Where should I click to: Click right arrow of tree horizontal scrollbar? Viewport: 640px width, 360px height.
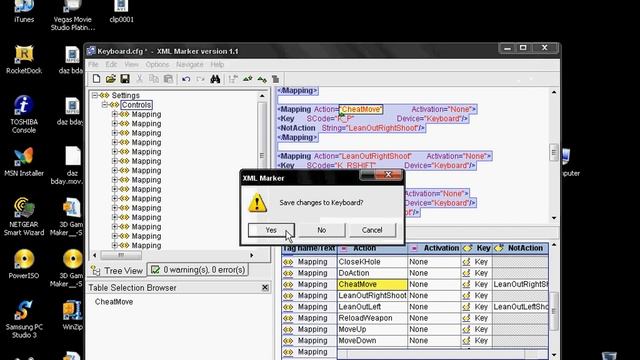pos(251,256)
